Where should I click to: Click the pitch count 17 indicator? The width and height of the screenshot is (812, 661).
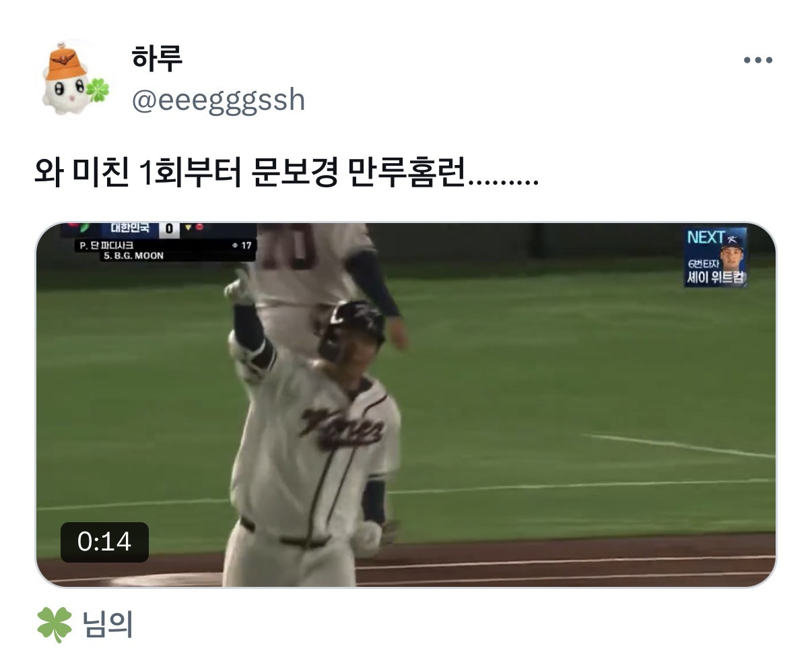242,246
